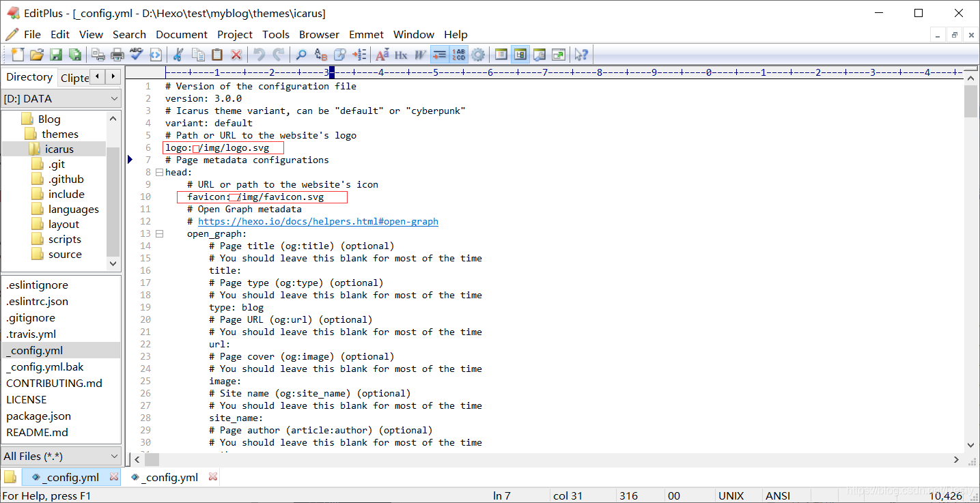Close the second _config.yml tab
Screen dimensions: 980x503
[213, 476]
